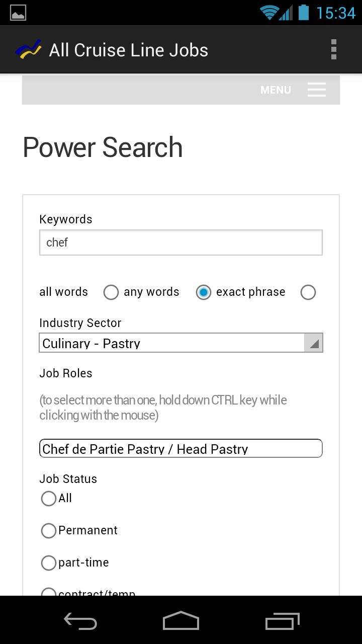This screenshot has width=362, height=644.
Task: Open the hamburger menu icon
Action: (x=317, y=90)
